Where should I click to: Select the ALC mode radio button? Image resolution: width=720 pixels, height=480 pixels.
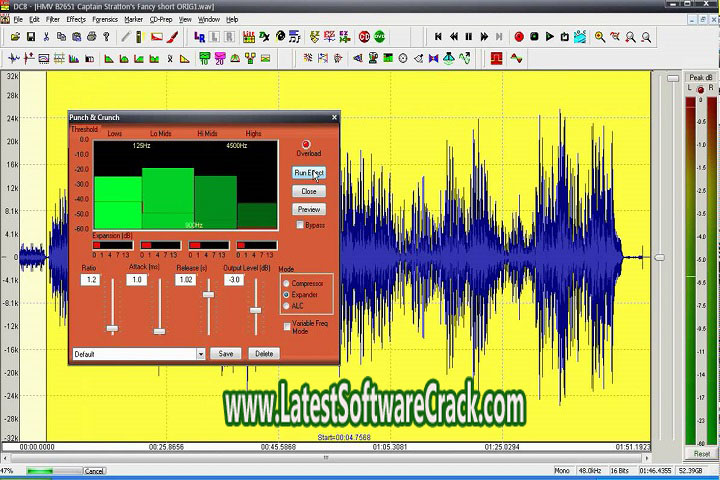pos(287,306)
